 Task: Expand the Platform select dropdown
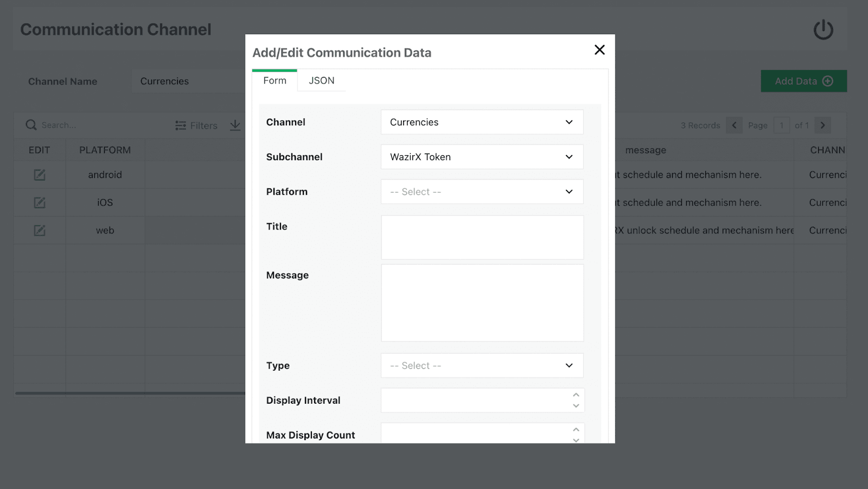[482, 192]
